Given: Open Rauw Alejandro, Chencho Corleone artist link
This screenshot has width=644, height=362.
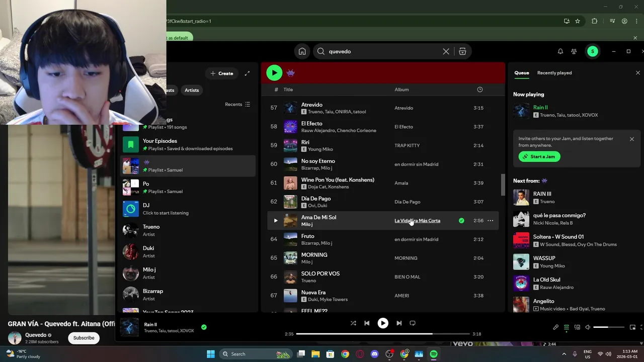Looking at the screenshot, I should [x=339, y=131].
